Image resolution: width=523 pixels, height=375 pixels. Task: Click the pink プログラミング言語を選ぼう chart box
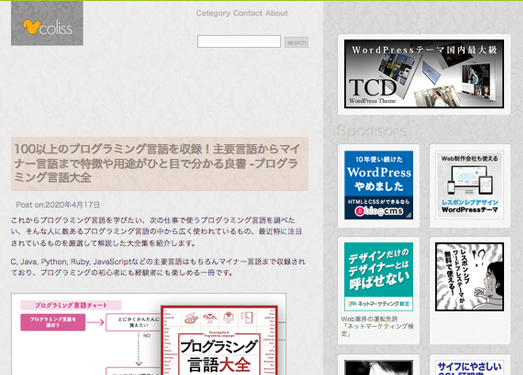[x=53, y=322]
